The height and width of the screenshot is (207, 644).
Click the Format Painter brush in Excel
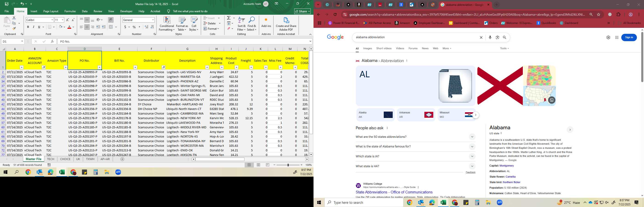[14, 28]
